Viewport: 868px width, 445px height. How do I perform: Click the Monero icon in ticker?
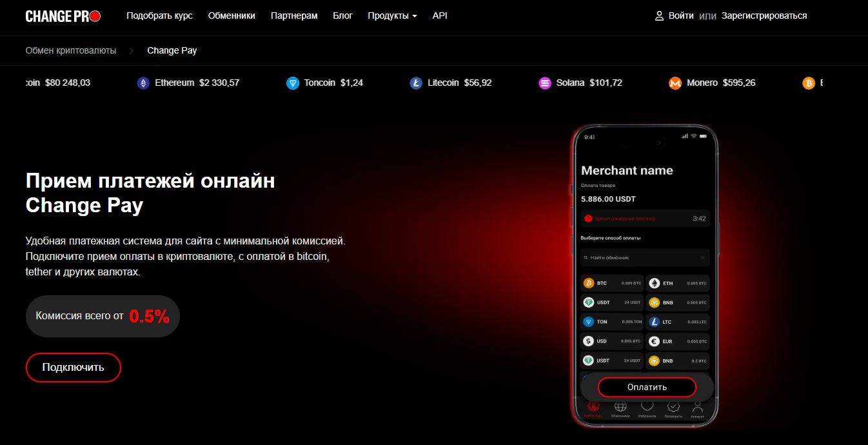[x=675, y=83]
